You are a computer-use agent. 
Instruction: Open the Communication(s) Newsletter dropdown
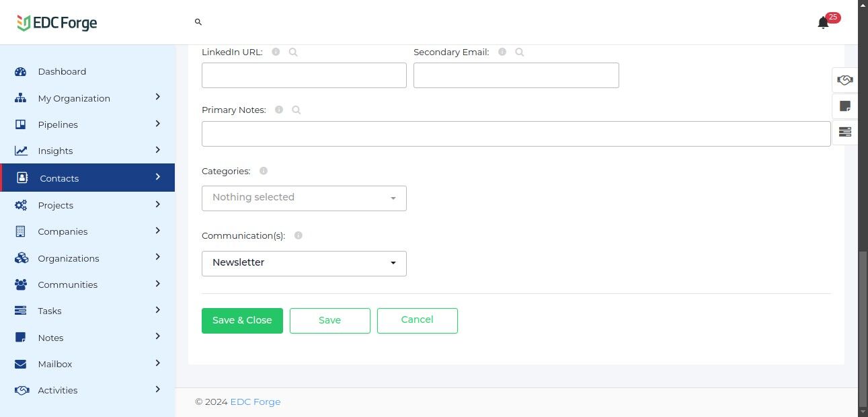pyautogui.click(x=304, y=263)
